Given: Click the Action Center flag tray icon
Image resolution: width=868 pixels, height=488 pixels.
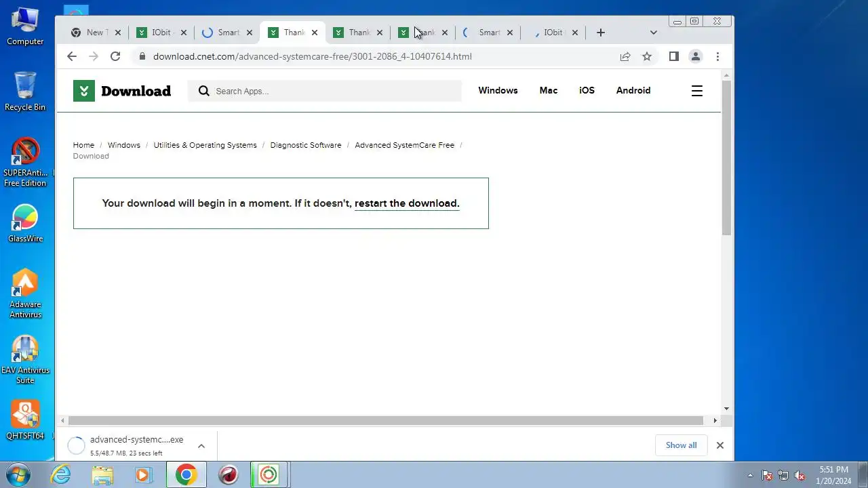Looking at the screenshot, I should pos(767,475).
